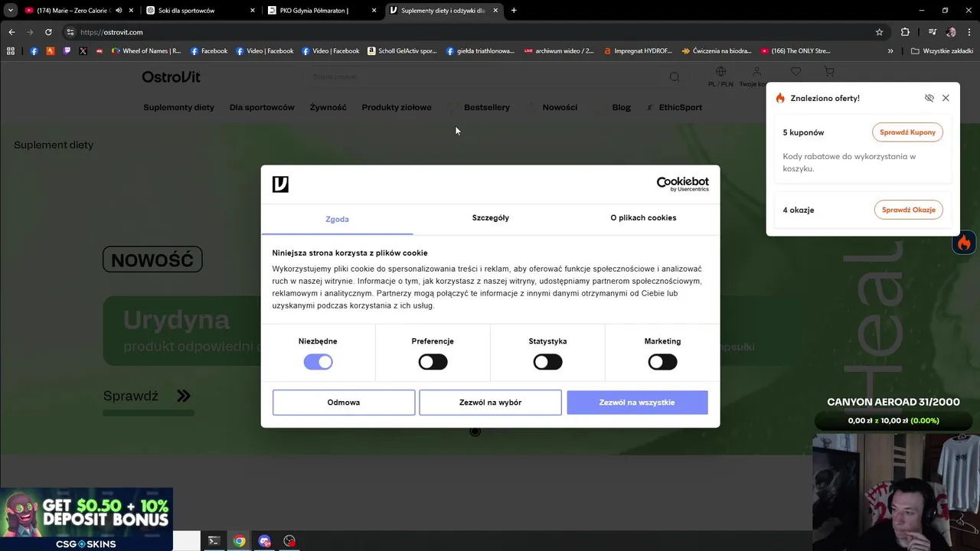
Task: Click the Sprawdź link on banner
Action: (x=147, y=396)
